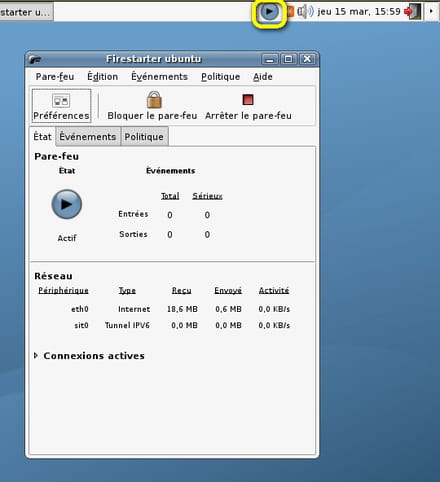The width and height of the screenshot is (440, 482).
Task: Open Préférences from the toolbar
Action: click(61, 106)
